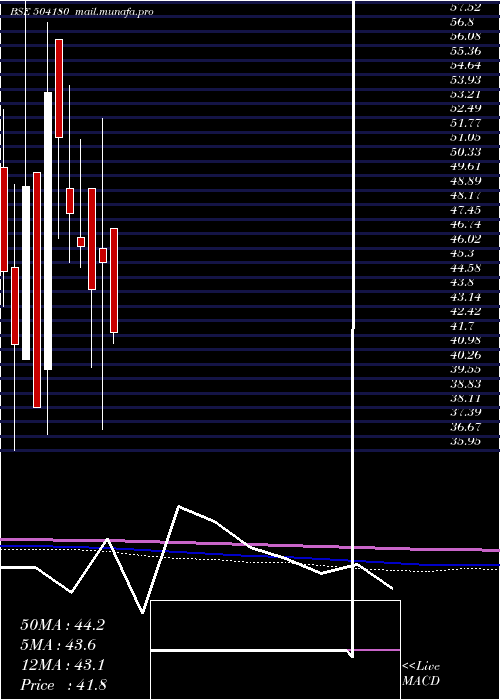The image size is (500, 700).
Task: Click the last red candlestick ending near 41.7
Action: point(114,280)
